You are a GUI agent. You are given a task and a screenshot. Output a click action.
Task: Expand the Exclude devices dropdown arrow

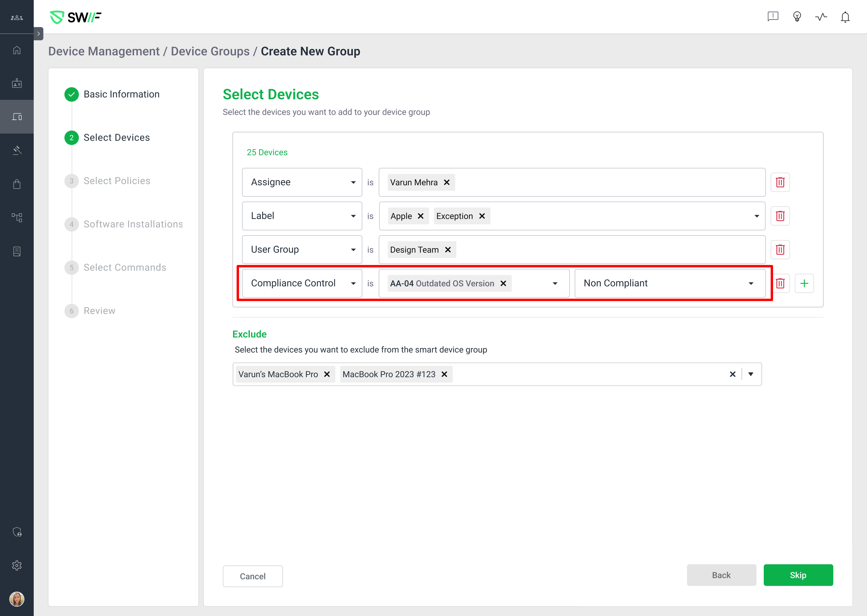coord(750,374)
